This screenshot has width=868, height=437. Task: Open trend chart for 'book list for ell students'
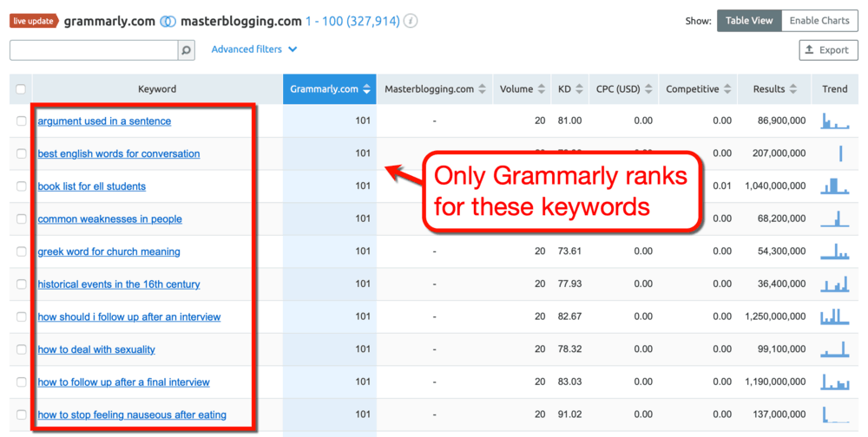point(835,186)
